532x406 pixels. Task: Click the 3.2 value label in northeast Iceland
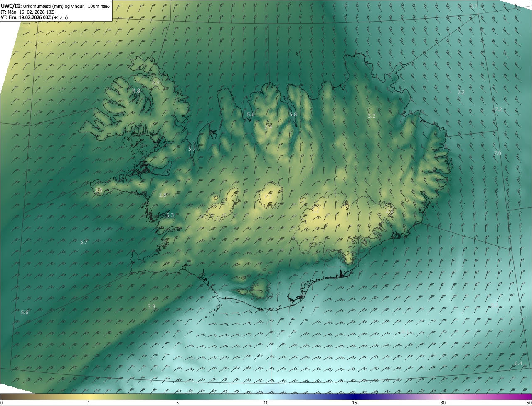coord(372,116)
